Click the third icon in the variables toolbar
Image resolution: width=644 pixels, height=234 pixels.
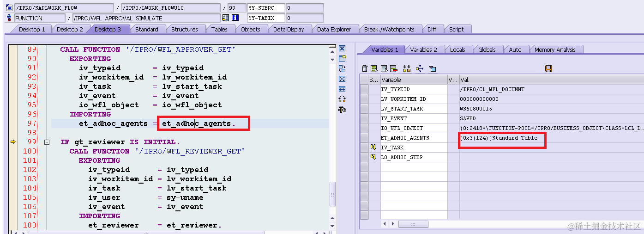click(384, 68)
